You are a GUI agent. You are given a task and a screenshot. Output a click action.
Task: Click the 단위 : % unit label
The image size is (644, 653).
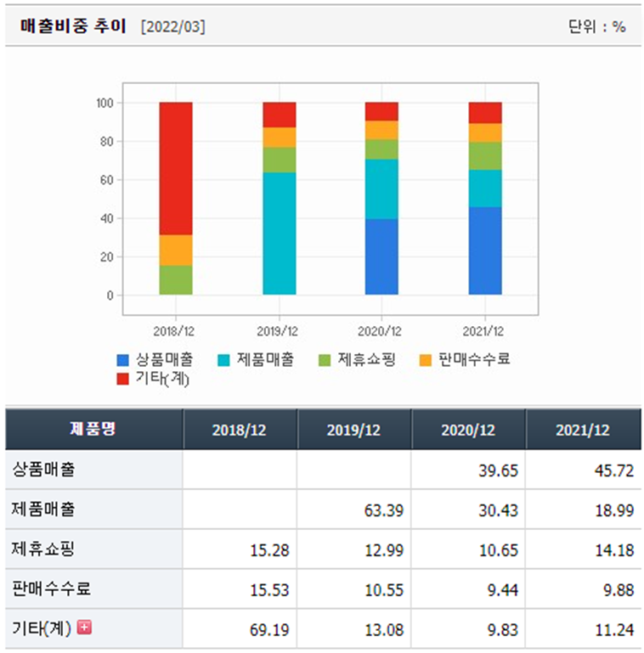coord(597,27)
